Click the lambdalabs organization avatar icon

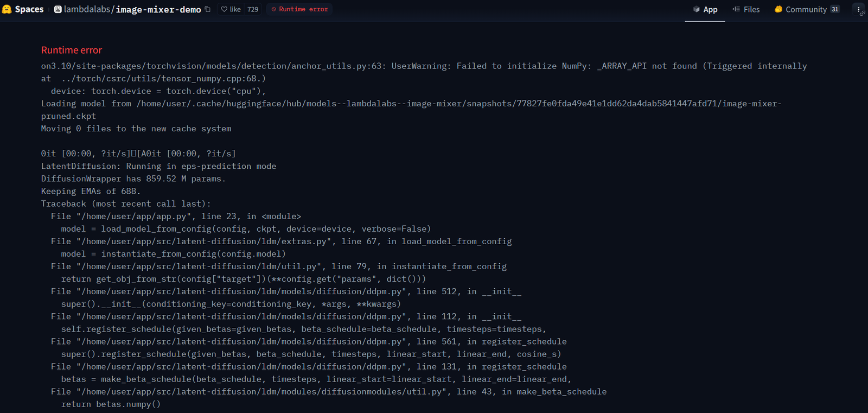(58, 9)
